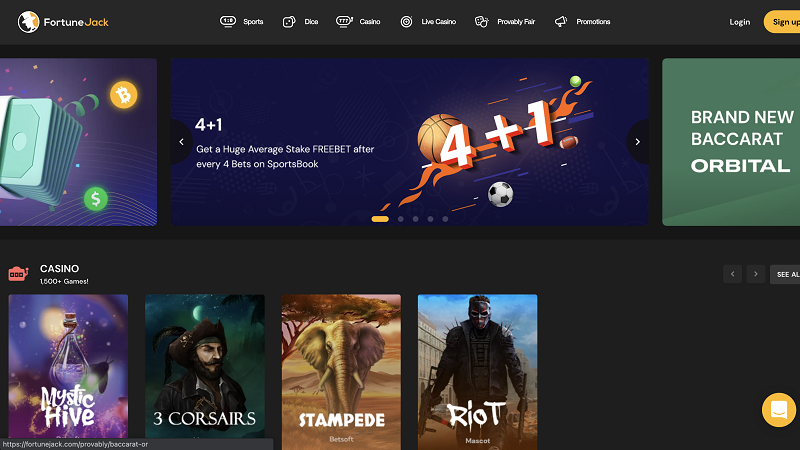Go to previous casino games page
800x450 pixels.
732,274
